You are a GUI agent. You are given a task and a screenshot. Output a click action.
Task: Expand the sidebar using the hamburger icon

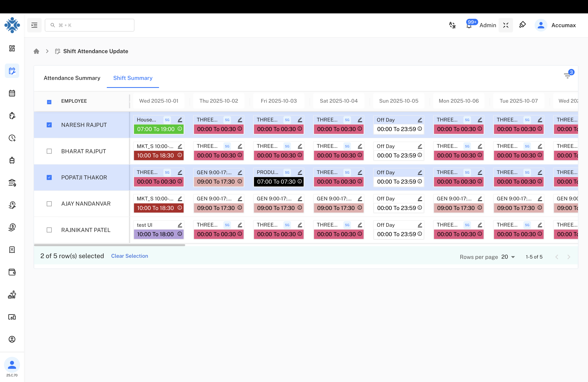(34, 25)
